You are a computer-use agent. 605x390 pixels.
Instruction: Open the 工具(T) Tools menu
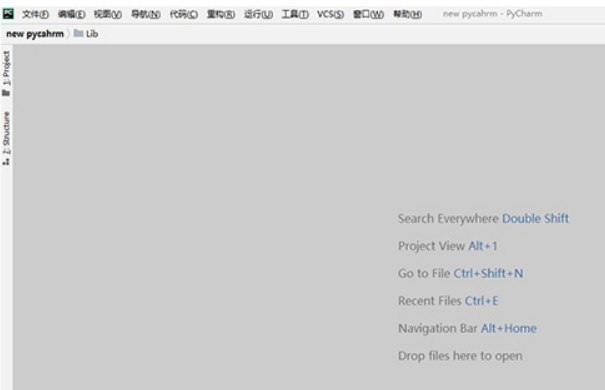295,14
